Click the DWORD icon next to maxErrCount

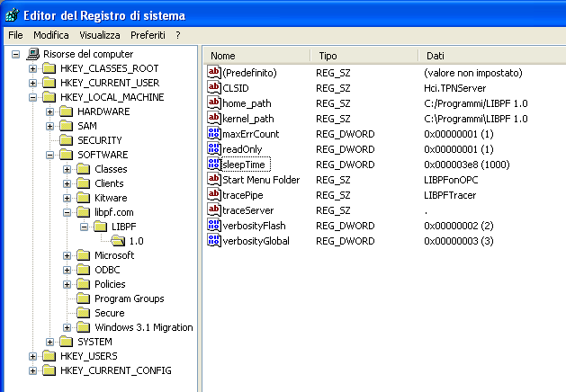tap(214, 133)
